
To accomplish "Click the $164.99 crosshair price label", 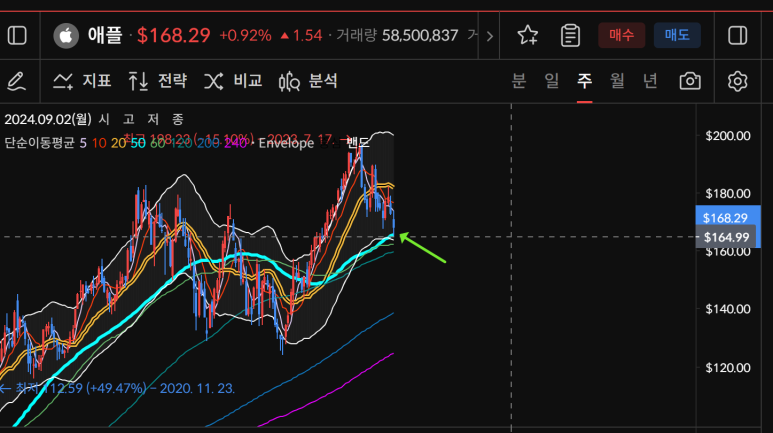I will 726,237.
